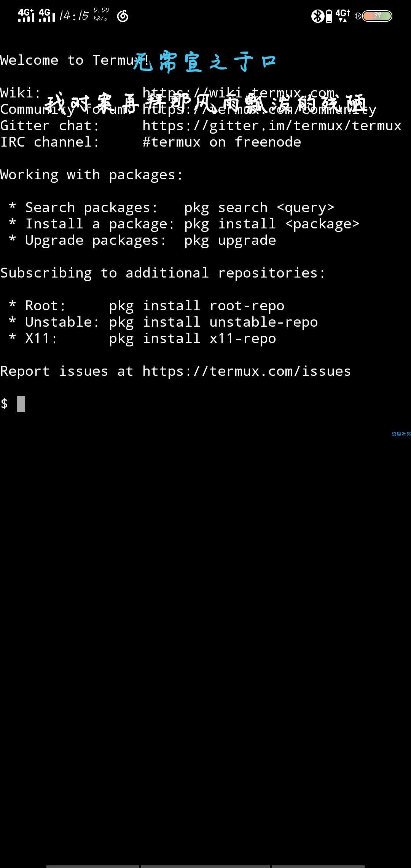Image resolution: width=411 pixels, height=868 pixels.
Task: Tap the 'Welcome to Termux' heading
Action: point(75,60)
